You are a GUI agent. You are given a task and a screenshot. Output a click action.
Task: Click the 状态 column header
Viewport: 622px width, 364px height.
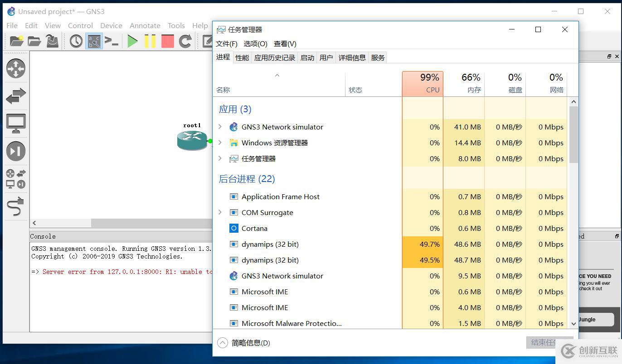point(374,84)
